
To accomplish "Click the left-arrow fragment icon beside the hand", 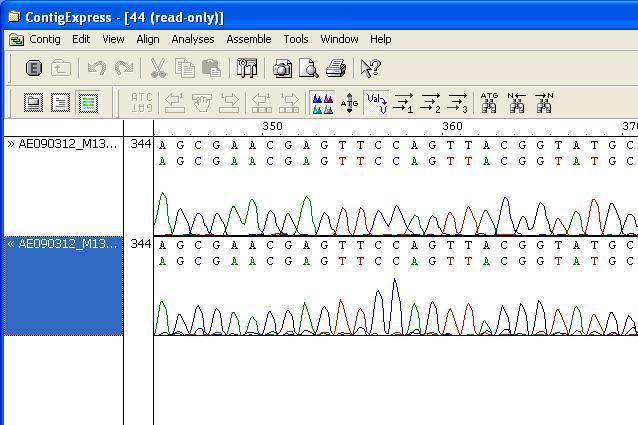I will 175,102.
